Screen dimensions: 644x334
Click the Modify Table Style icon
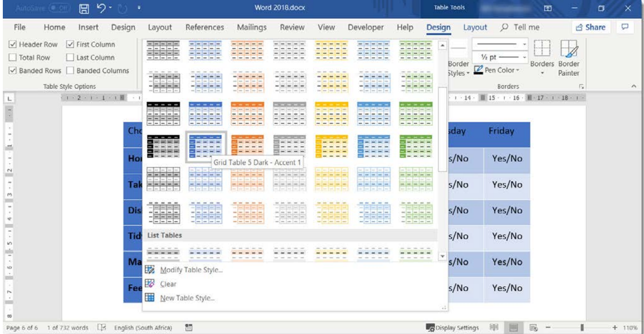150,270
